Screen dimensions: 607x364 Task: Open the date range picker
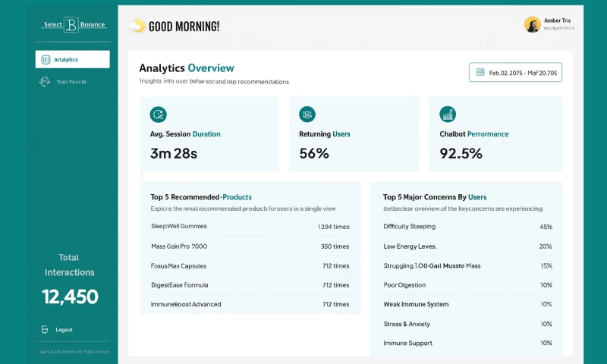point(515,72)
